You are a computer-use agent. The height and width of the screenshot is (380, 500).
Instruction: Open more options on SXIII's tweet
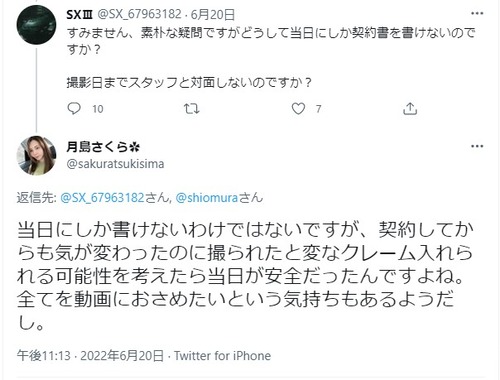click(x=477, y=13)
